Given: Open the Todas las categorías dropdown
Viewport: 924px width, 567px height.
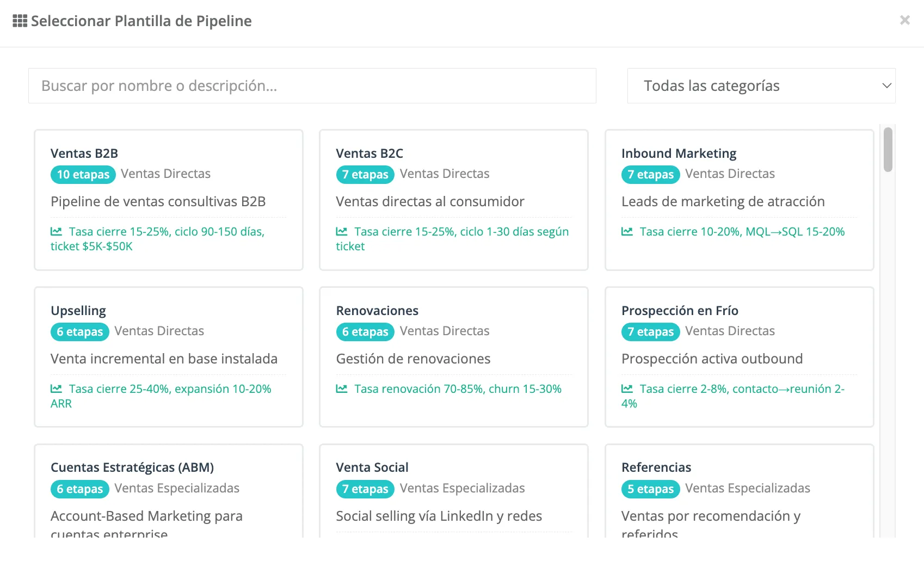Looking at the screenshot, I should coord(761,86).
